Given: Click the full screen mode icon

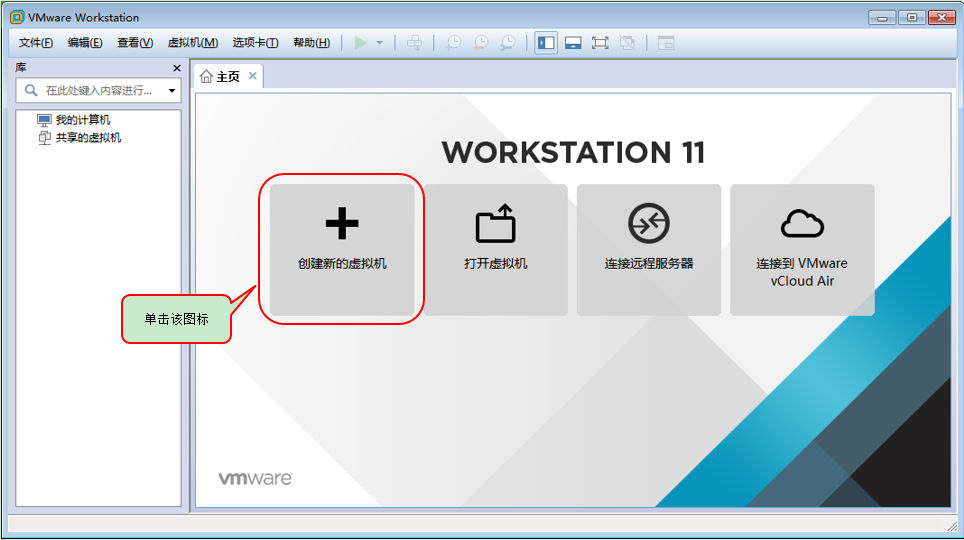Looking at the screenshot, I should (600, 42).
